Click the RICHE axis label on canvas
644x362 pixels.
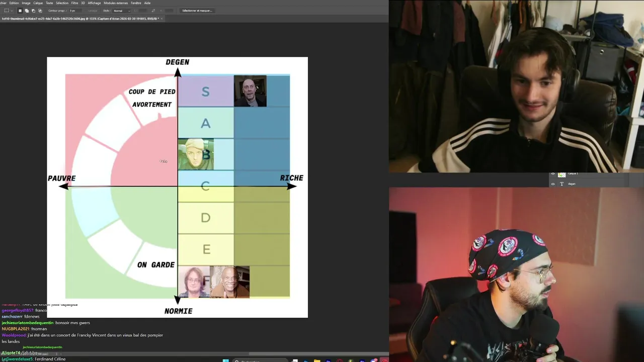[291, 177]
